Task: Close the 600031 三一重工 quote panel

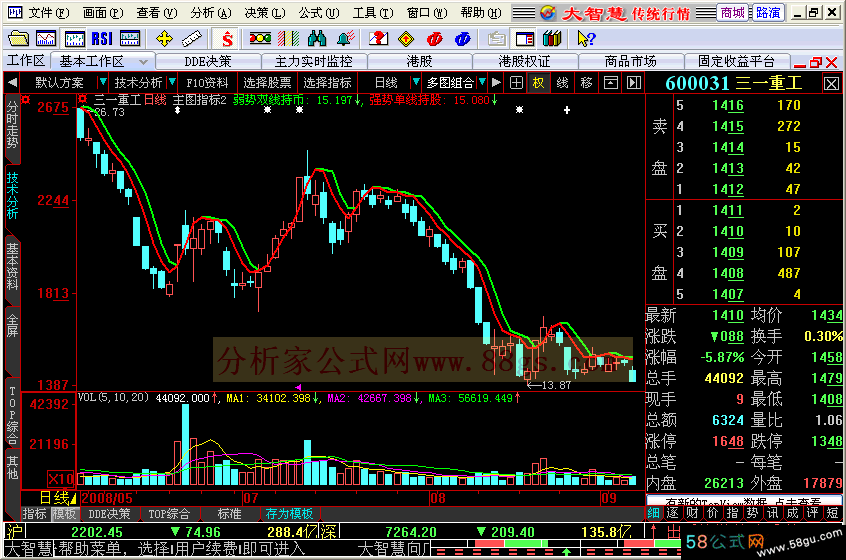Action: pos(831,84)
